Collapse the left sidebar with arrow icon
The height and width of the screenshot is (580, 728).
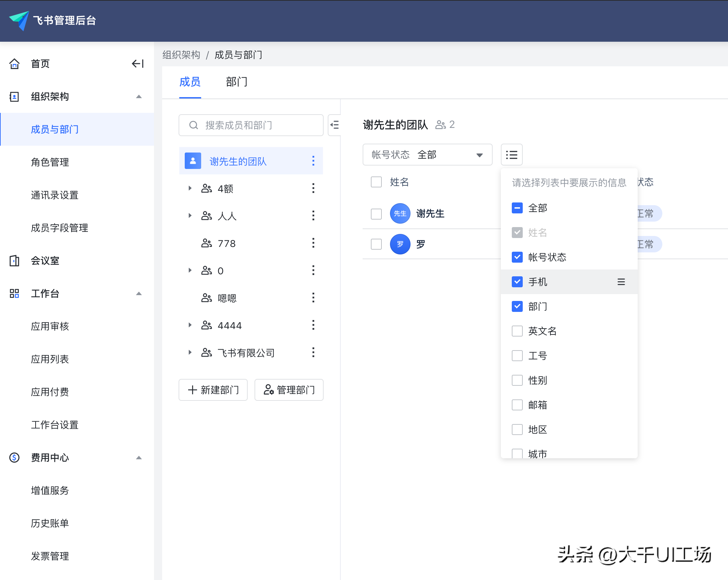(138, 64)
